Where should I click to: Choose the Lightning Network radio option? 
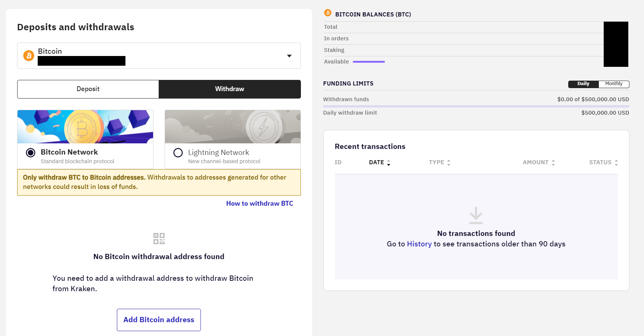(178, 153)
